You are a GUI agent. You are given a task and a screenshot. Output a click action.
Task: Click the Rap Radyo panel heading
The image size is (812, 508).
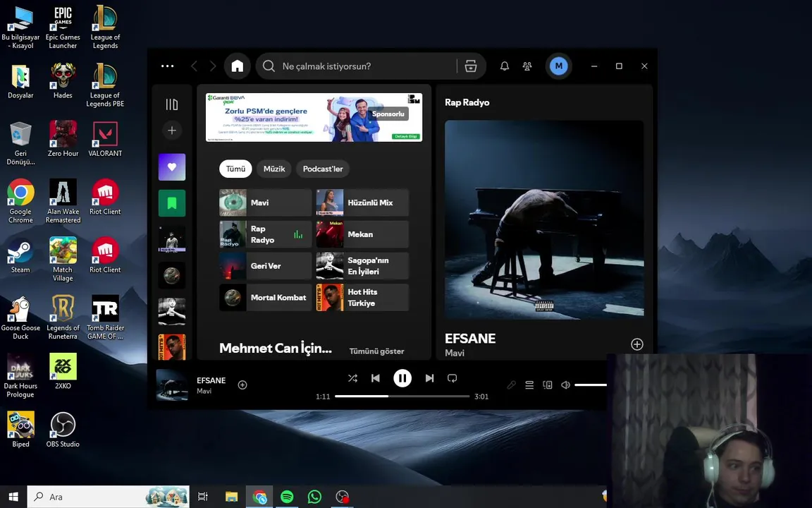point(467,102)
